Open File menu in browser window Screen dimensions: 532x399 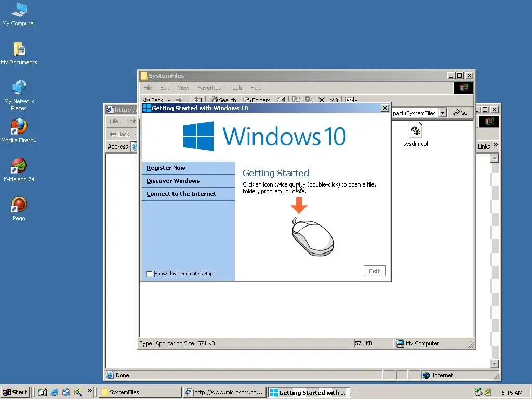114,121
